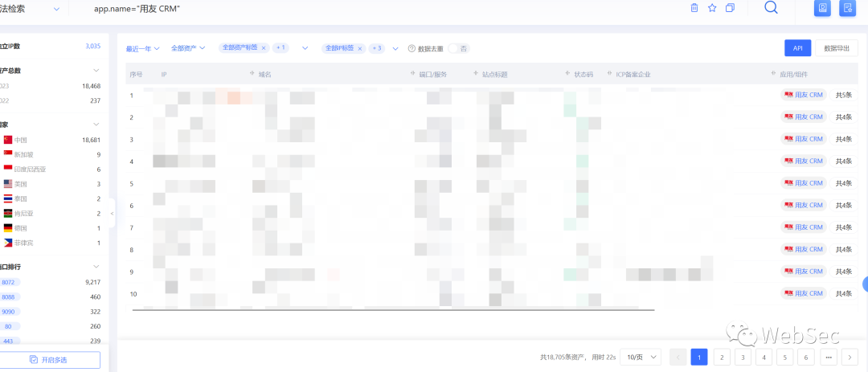868x372 pixels.
Task: Click the sort icon beside 端口/服务 column
Action: click(x=414, y=74)
